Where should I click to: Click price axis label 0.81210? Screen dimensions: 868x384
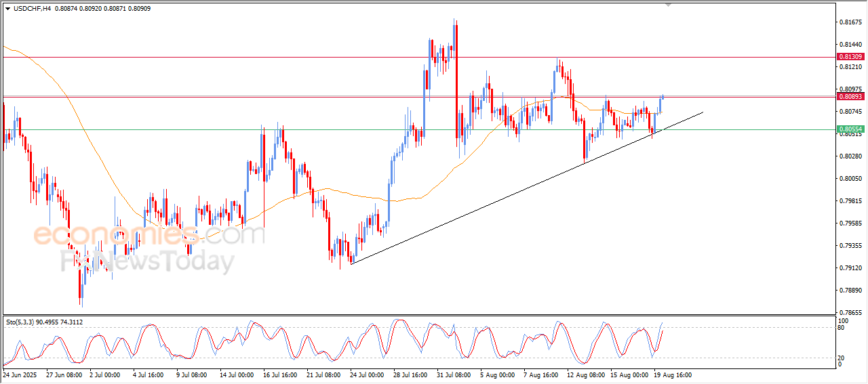pyautogui.click(x=850, y=67)
